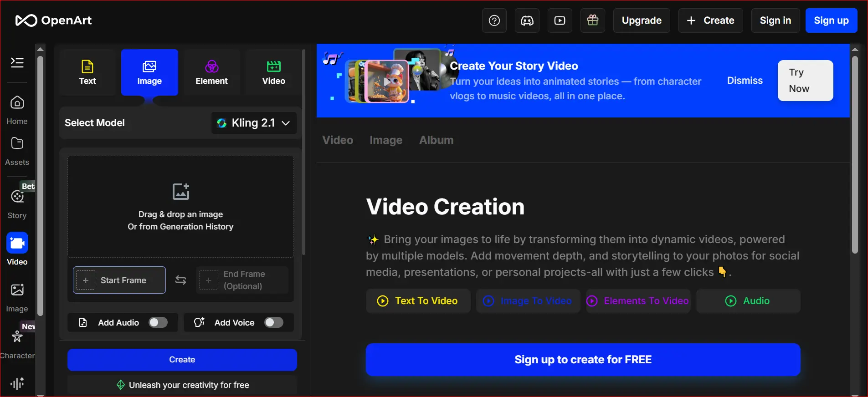The height and width of the screenshot is (397, 868).
Task: Switch to Video input tab
Action: click(273, 72)
